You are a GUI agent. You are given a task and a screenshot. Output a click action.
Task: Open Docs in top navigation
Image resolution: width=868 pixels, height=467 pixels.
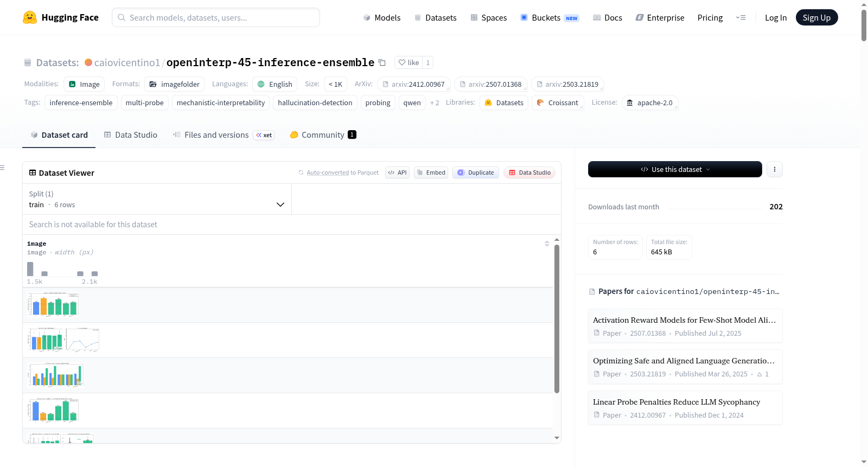[x=607, y=17]
